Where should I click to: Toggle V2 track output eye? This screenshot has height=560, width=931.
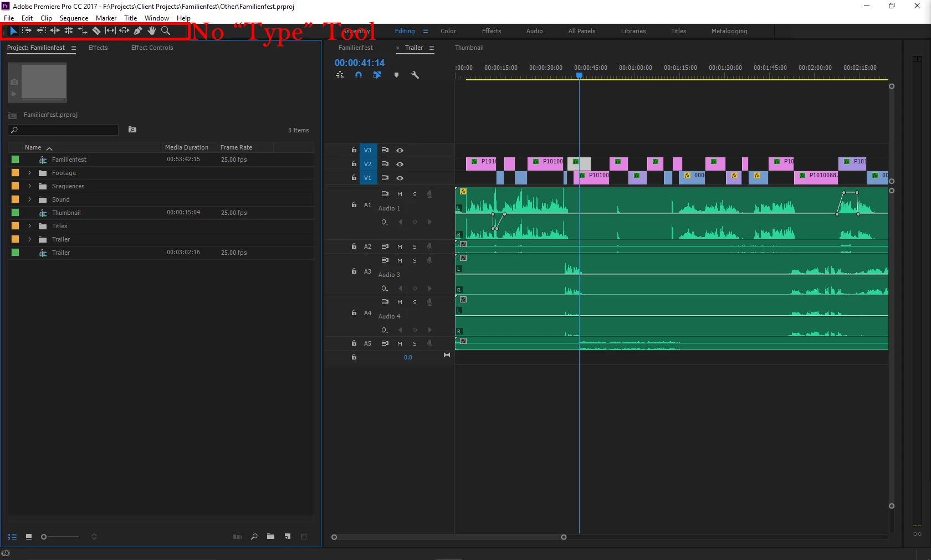(400, 164)
